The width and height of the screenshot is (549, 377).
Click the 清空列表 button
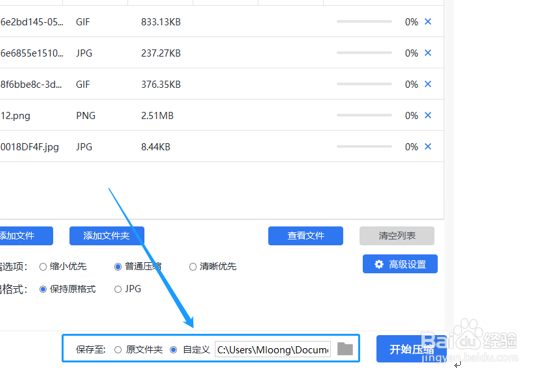pyautogui.click(x=397, y=236)
